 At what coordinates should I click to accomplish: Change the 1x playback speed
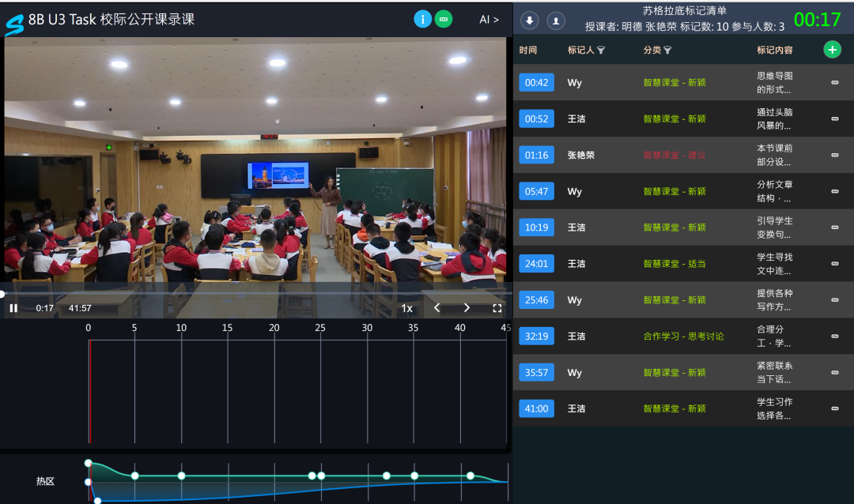(406, 308)
